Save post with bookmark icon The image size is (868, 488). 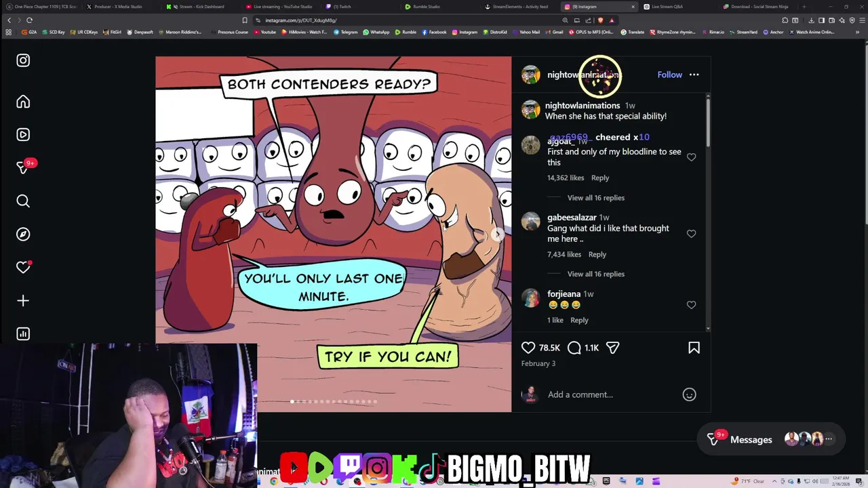pyautogui.click(x=694, y=348)
